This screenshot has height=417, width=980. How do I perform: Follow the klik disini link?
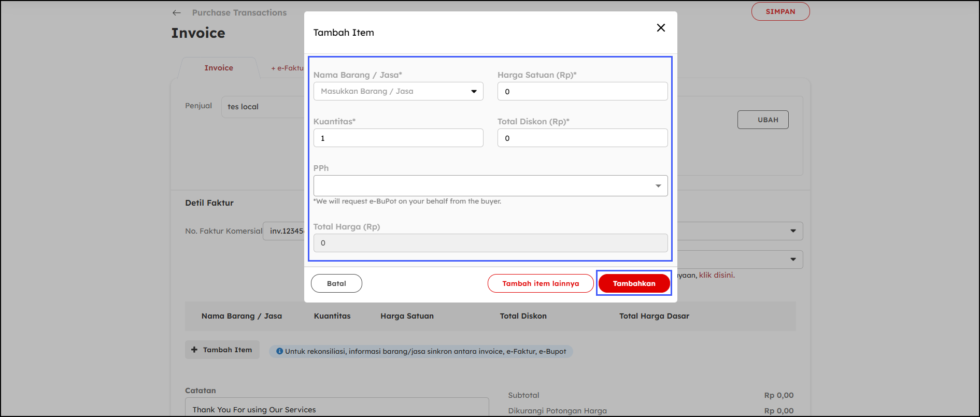717,275
